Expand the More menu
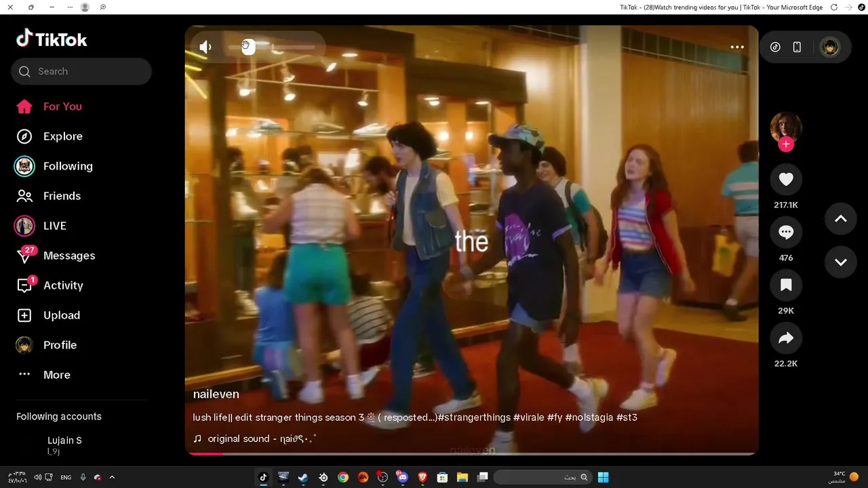The height and width of the screenshot is (488, 868). (x=43, y=375)
